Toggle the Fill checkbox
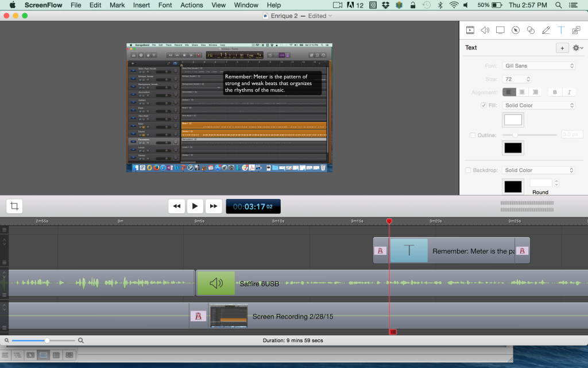 (x=483, y=105)
